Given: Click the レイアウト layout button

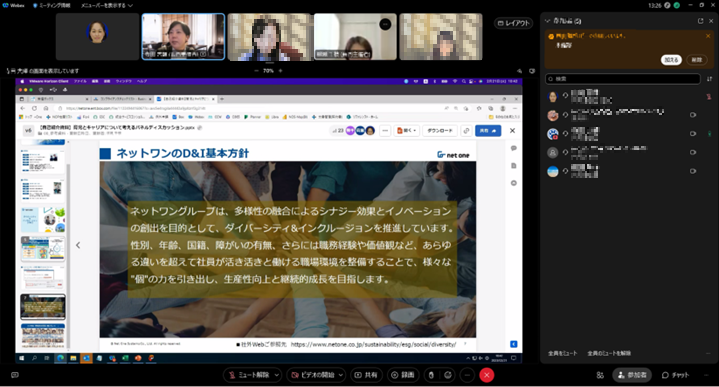Looking at the screenshot, I should pyautogui.click(x=513, y=23).
